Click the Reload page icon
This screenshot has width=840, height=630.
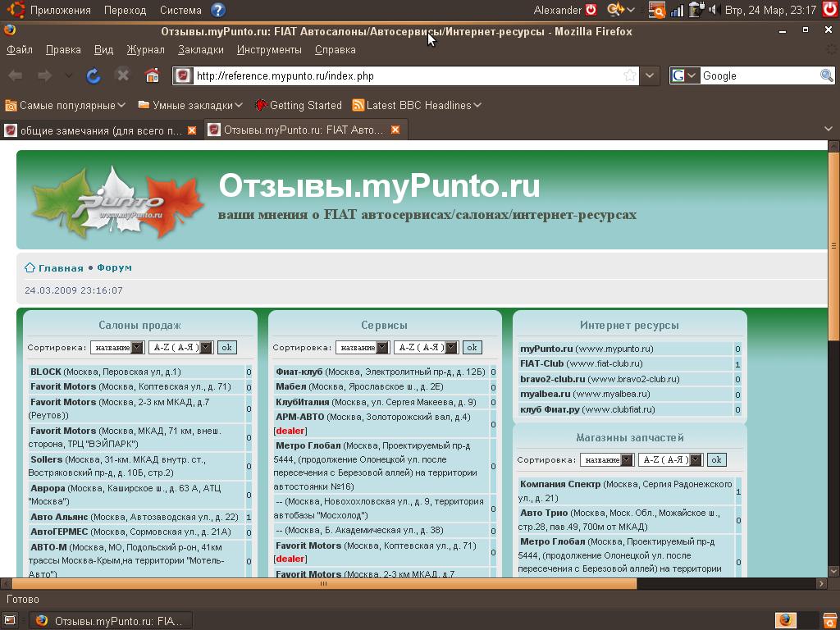(94, 75)
